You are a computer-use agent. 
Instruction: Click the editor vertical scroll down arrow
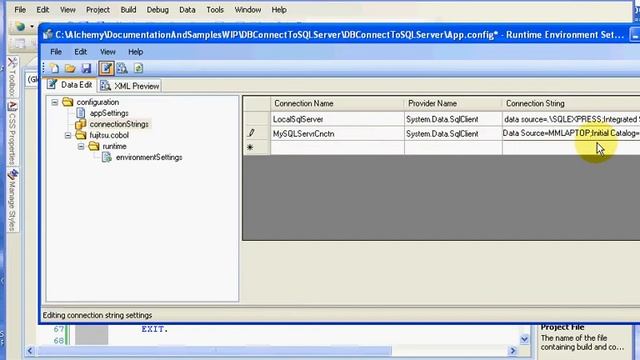[524, 339]
